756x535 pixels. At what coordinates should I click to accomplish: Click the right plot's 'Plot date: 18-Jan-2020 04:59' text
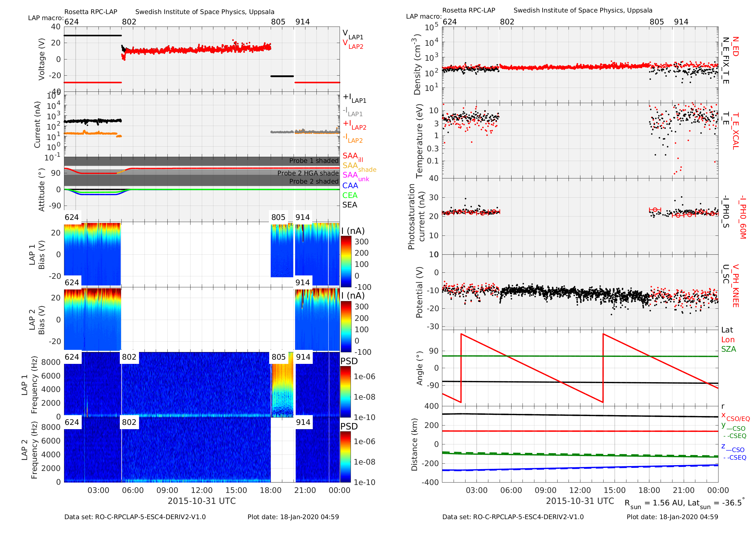pyautogui.click(x=672, y=517)
